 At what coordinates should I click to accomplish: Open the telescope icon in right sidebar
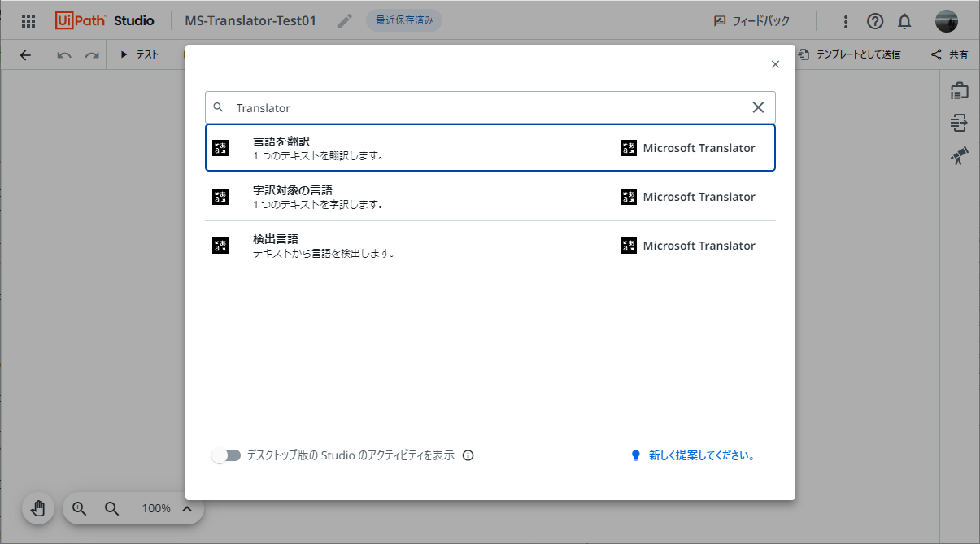click(960, 156)
